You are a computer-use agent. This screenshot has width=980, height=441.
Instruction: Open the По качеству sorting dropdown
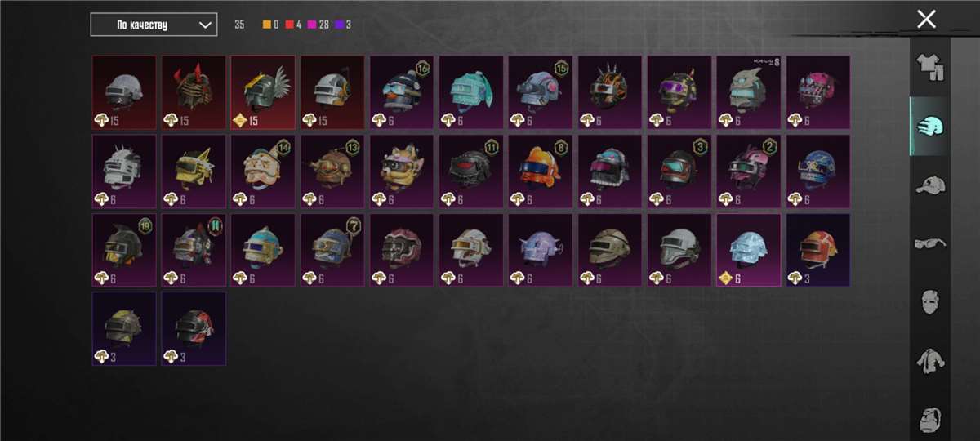point(154,24)
